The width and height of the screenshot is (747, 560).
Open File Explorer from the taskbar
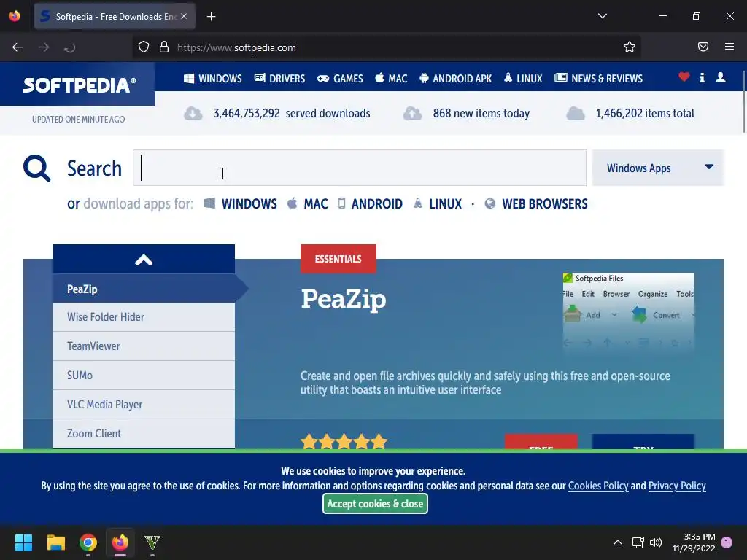tap(55, 542)
